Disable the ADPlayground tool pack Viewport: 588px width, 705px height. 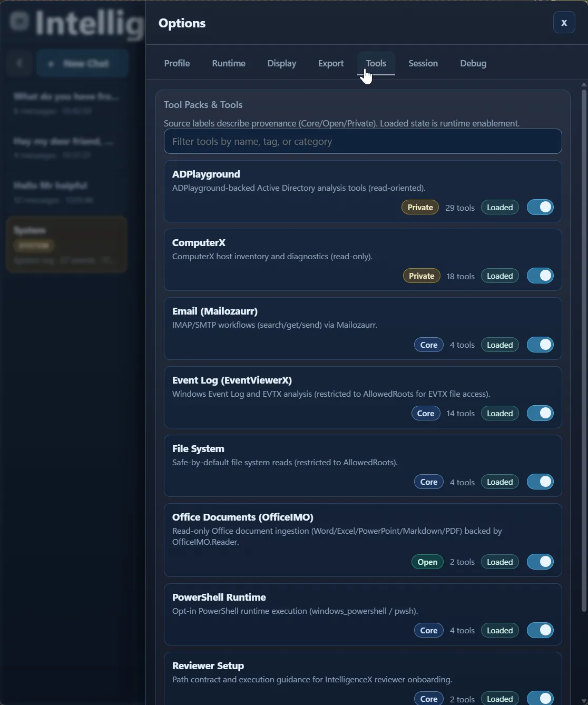pos(540,207)
